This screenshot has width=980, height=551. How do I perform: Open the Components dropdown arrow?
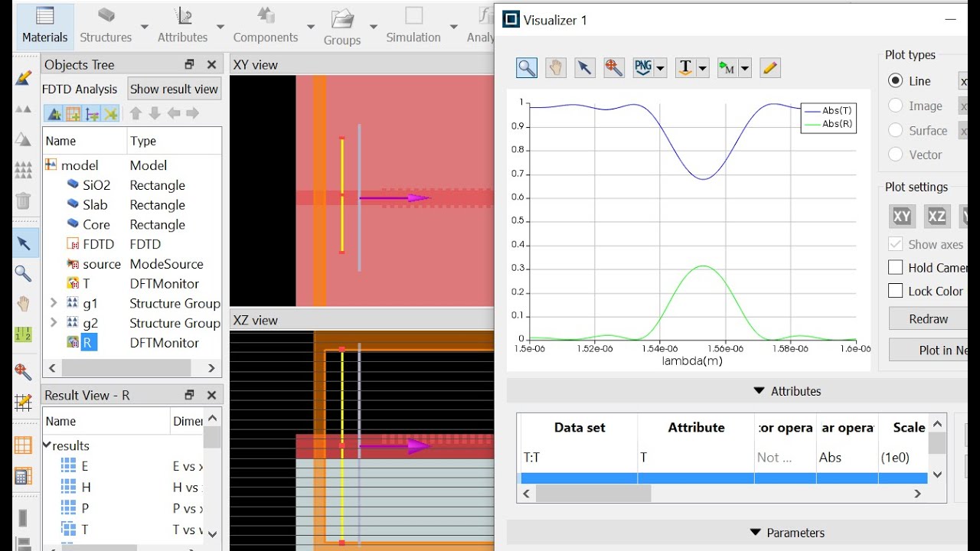coord(310,27)
